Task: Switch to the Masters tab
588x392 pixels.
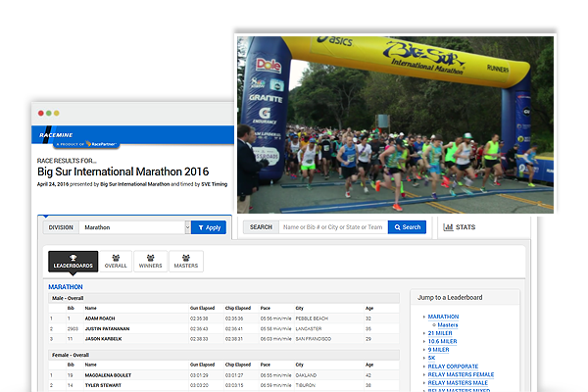Action: click(186, 262)
